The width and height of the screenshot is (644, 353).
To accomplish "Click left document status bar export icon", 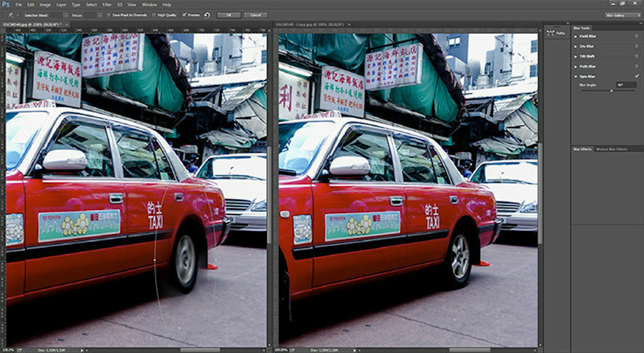I will tap(20, 350).
